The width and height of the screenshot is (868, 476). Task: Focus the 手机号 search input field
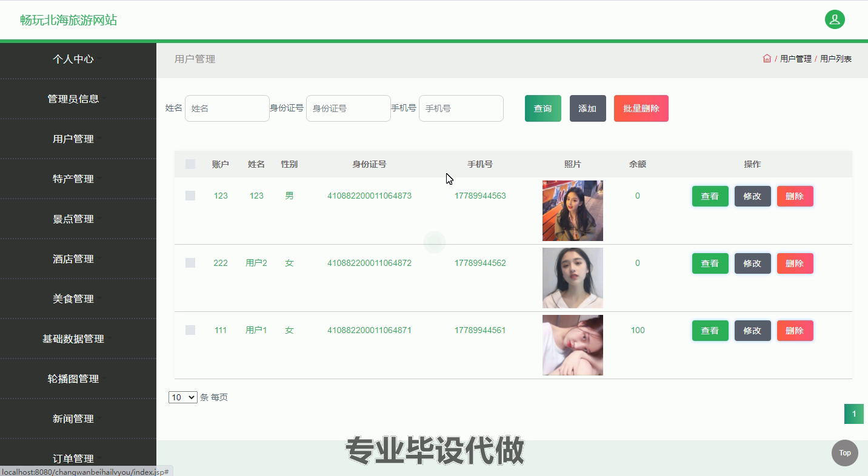pos(461,108)
